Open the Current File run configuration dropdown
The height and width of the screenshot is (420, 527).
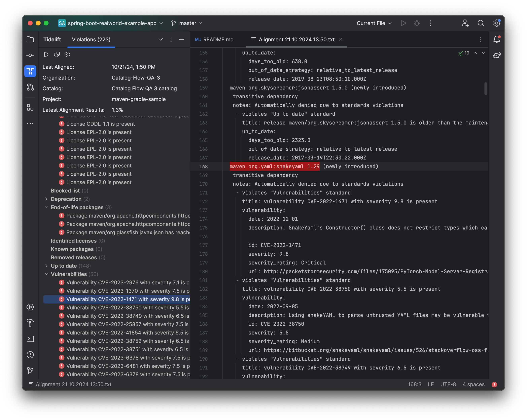[x=374, y=23]
